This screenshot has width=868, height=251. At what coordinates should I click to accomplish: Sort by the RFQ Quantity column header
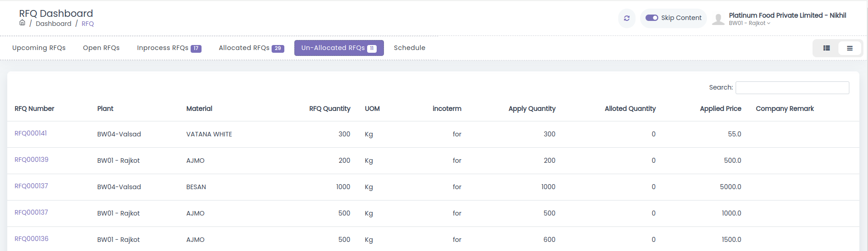click(329, 109)
